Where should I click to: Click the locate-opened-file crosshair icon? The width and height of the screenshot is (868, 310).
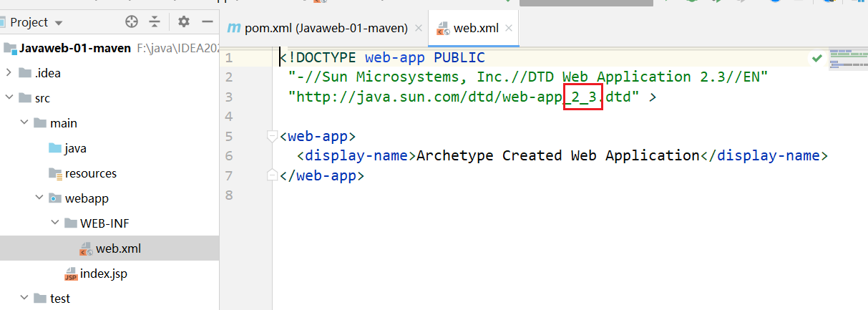click(131, 22)
